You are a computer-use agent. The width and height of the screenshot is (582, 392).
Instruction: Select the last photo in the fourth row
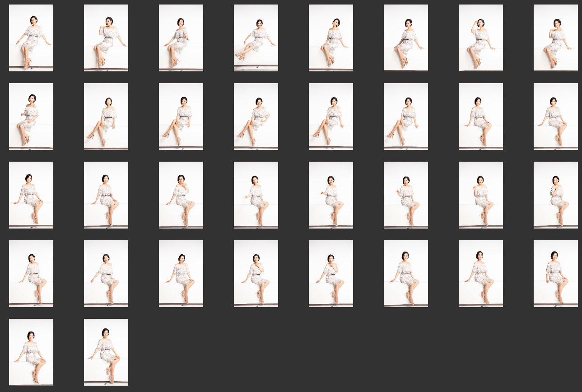pos(556,273)
